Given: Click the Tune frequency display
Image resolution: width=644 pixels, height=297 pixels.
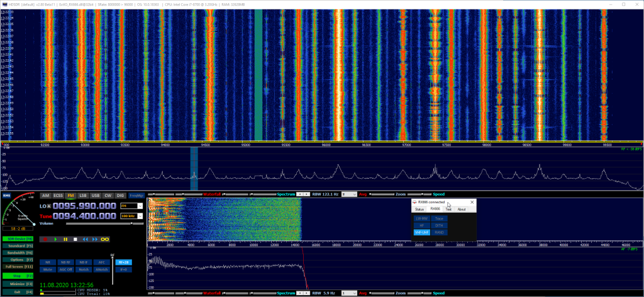Looking at the screenshot, I should (x=84, y=216).
